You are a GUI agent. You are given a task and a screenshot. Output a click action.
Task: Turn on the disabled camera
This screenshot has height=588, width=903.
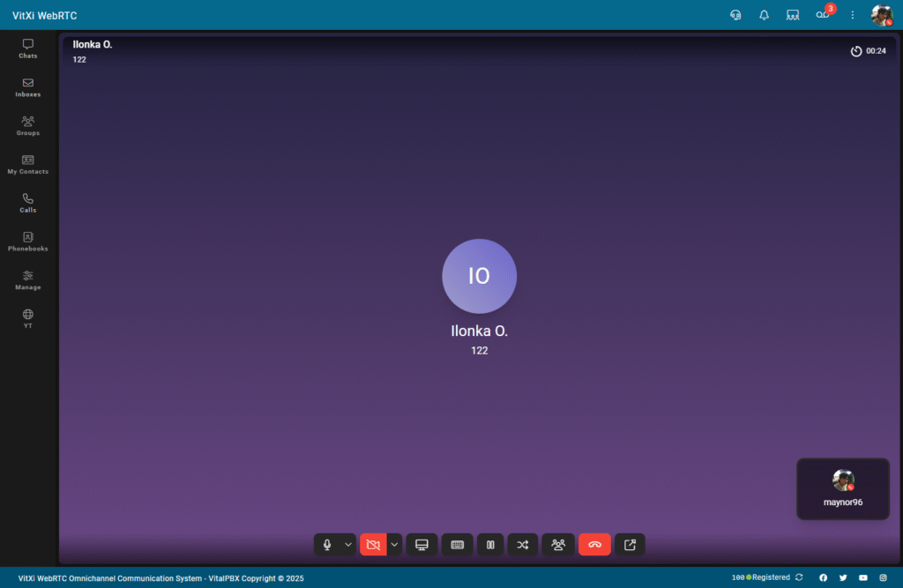[373, 545]
